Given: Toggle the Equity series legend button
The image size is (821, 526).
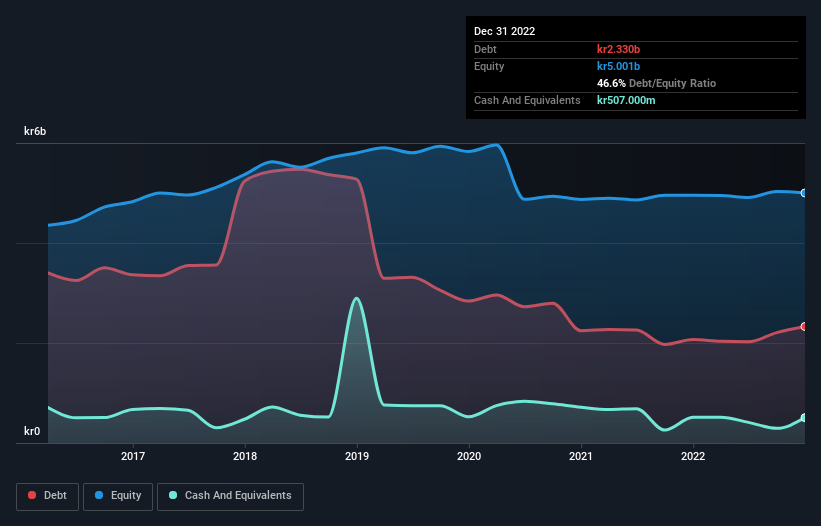Looking at the screenshot, I should click(118, 496).
